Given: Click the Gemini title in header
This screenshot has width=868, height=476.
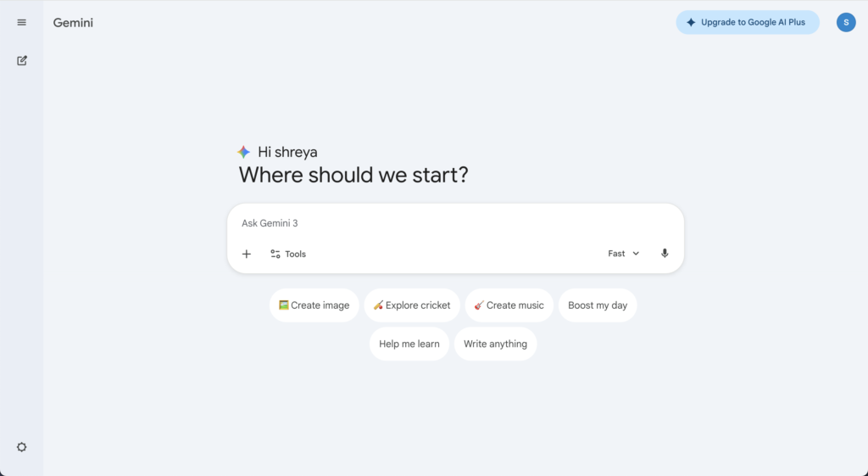Looking at the screenshot, I should click(x=73, y=23).
